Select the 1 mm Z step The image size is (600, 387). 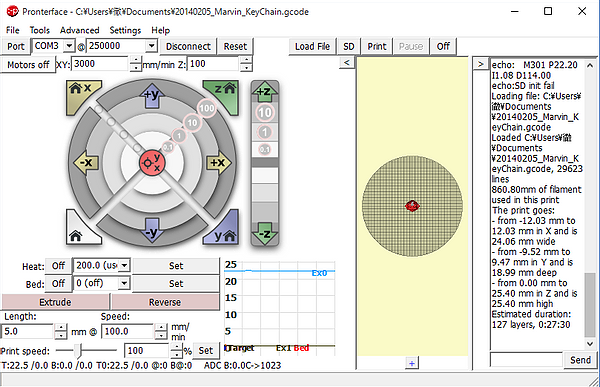pyautogui.click(x=265, y=132)
